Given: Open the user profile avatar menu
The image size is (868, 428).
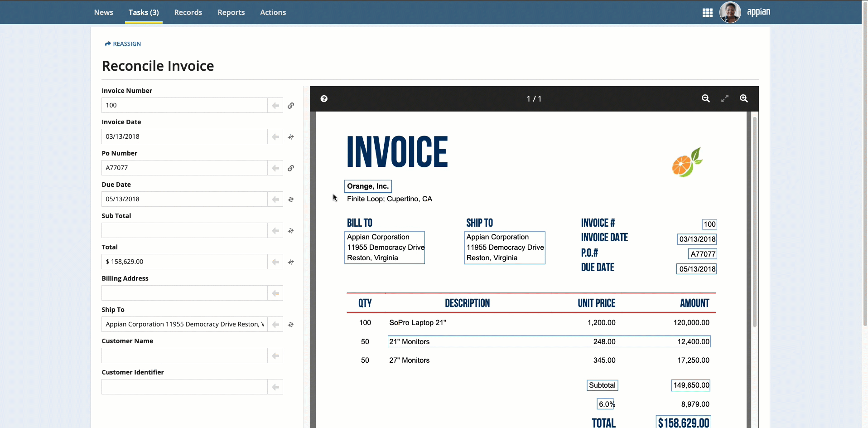Looking at the screenshot, I should coord(730,12).
